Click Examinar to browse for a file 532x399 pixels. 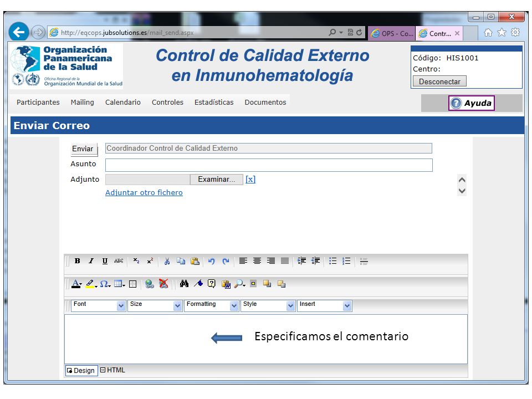216,179
